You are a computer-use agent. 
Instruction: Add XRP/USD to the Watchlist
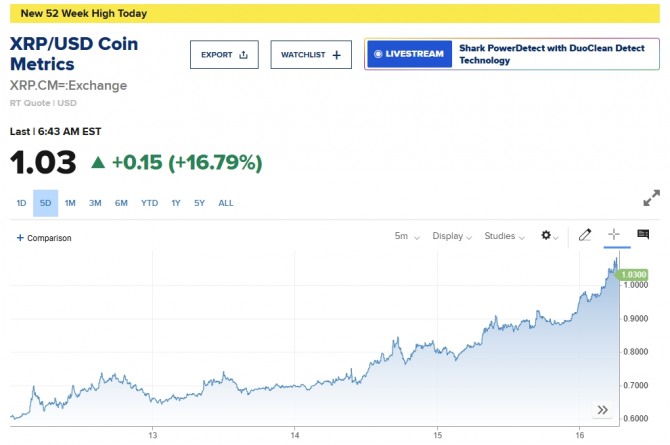311,55
